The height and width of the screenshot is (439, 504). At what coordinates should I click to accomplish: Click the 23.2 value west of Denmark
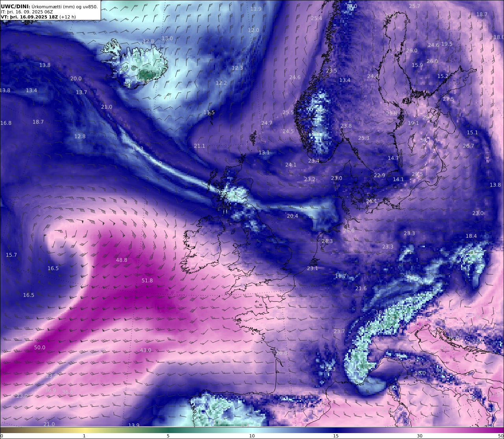310,179
